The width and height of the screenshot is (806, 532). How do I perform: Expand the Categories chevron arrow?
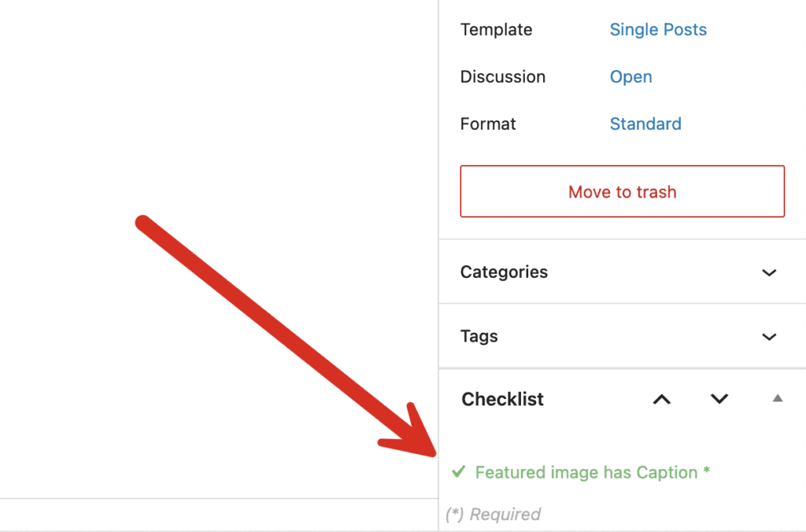(x=769, y=272)
